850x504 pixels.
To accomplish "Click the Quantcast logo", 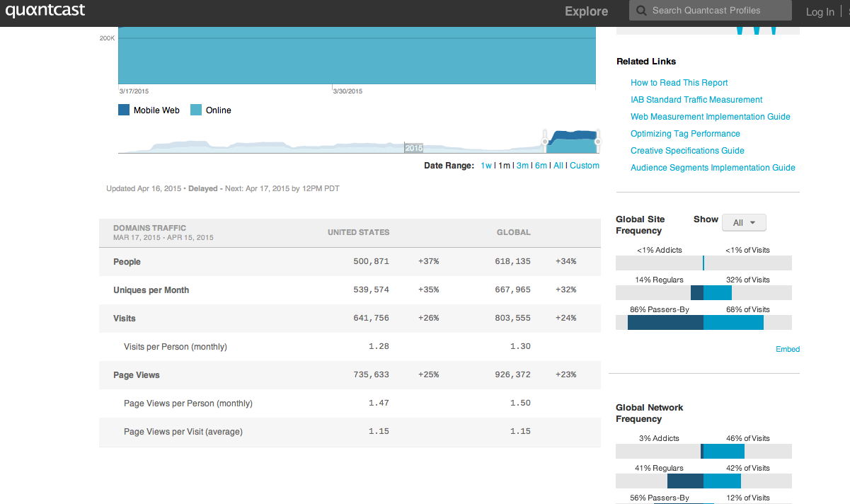I will [x=45, y=10].
